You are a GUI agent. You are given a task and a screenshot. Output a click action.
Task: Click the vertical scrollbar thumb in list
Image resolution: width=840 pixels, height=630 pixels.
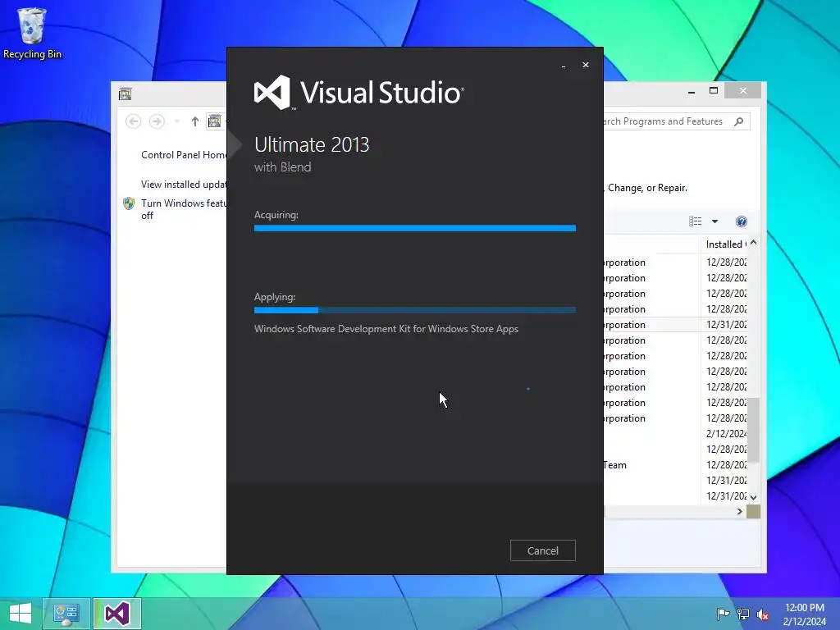[754, 430]
